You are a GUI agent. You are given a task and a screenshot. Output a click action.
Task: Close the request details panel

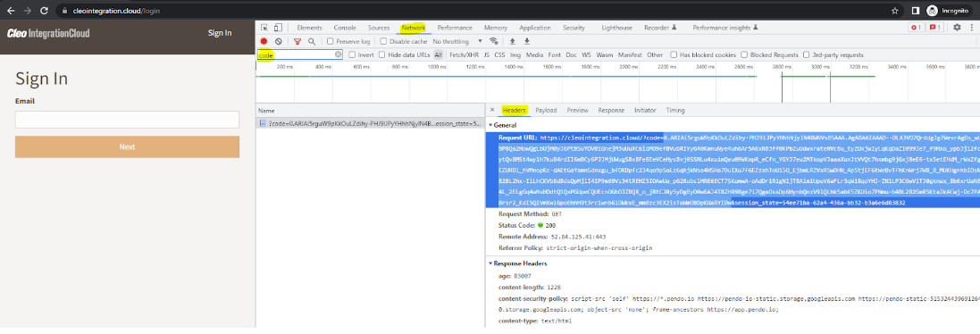pos(492,111)
